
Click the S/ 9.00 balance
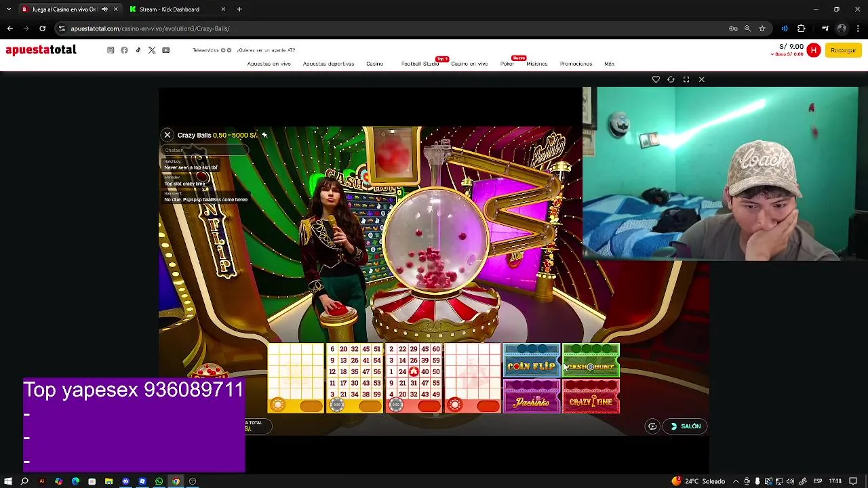pos(791,47)
